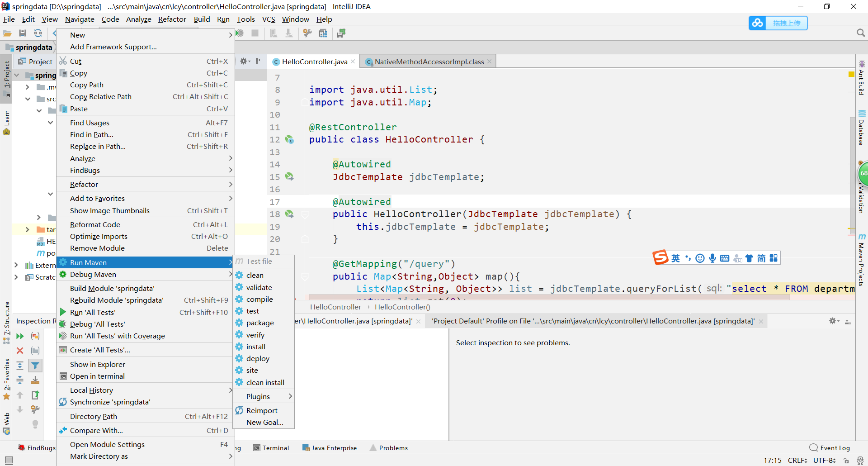Click the UTF-8 encoding status bar widget
Image resolution: width=868 pixels, height=466 pixels.
[824, 460]
